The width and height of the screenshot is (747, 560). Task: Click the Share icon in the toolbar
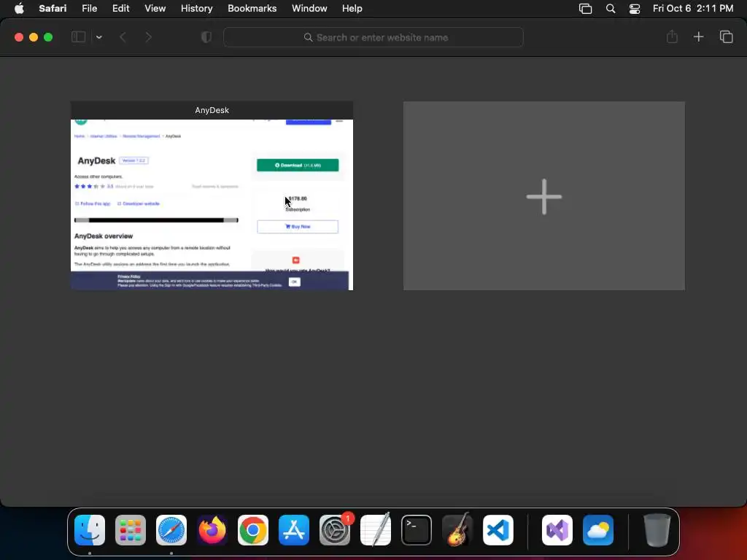(672, 36)
